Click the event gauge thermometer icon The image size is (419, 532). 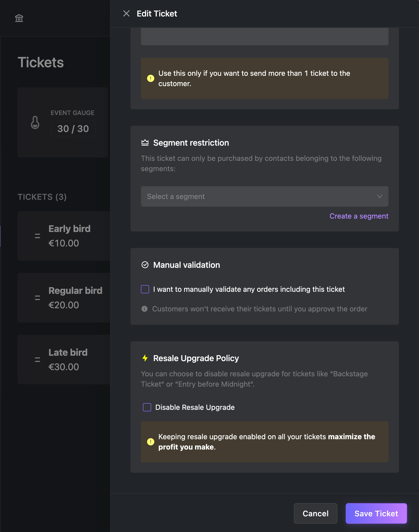coord(35,122)
